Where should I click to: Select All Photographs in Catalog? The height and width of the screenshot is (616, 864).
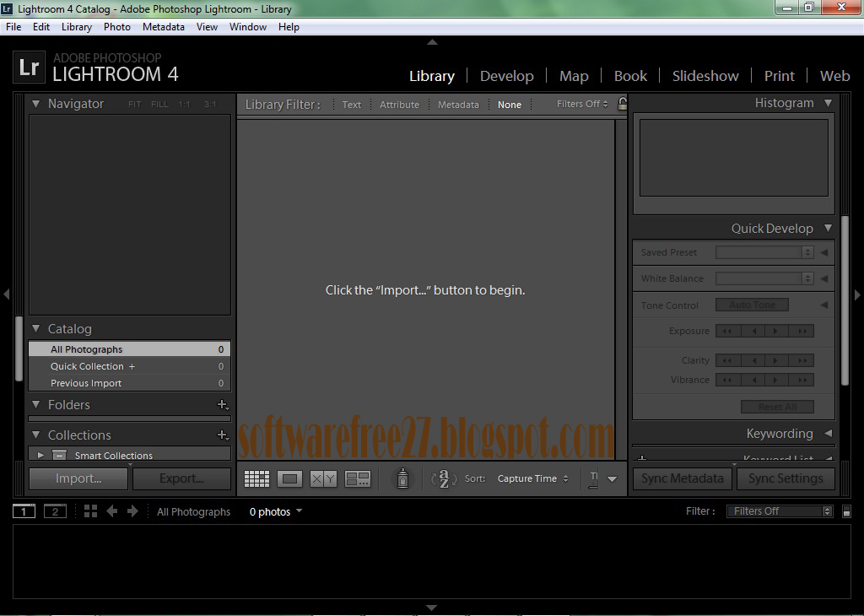129,349
